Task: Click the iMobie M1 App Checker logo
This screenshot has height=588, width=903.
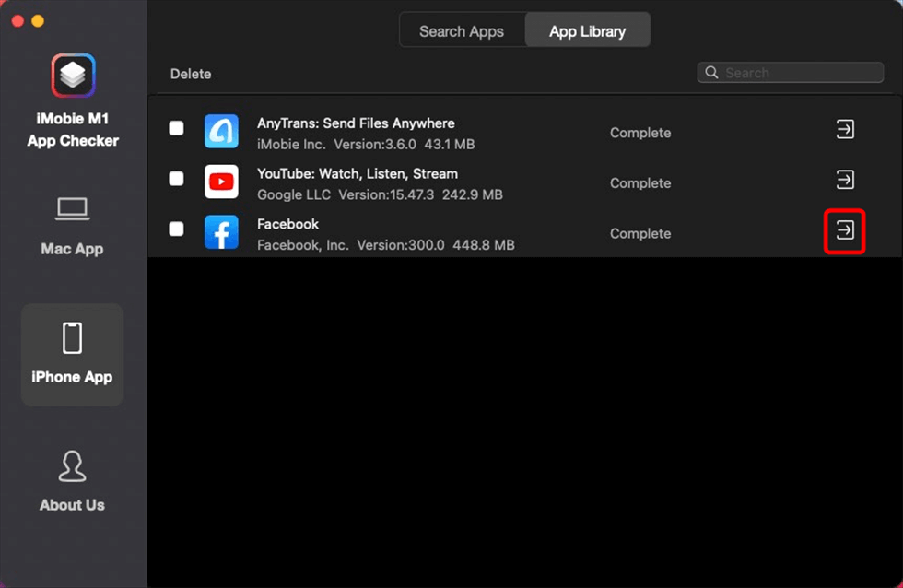Action: pyautogui.click(x=73, y=76)
